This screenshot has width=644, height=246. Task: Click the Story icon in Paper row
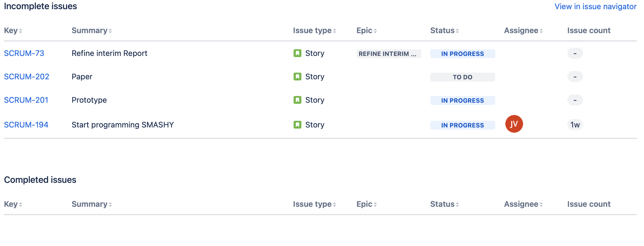297,77
